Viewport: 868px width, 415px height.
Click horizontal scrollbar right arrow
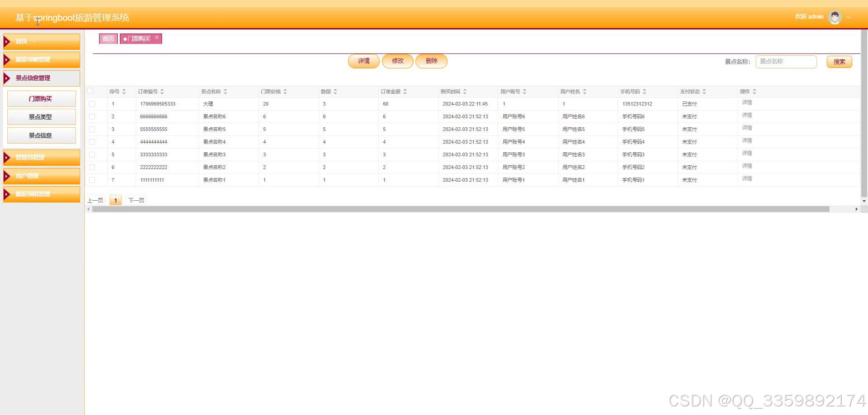(x=856, y=209)
